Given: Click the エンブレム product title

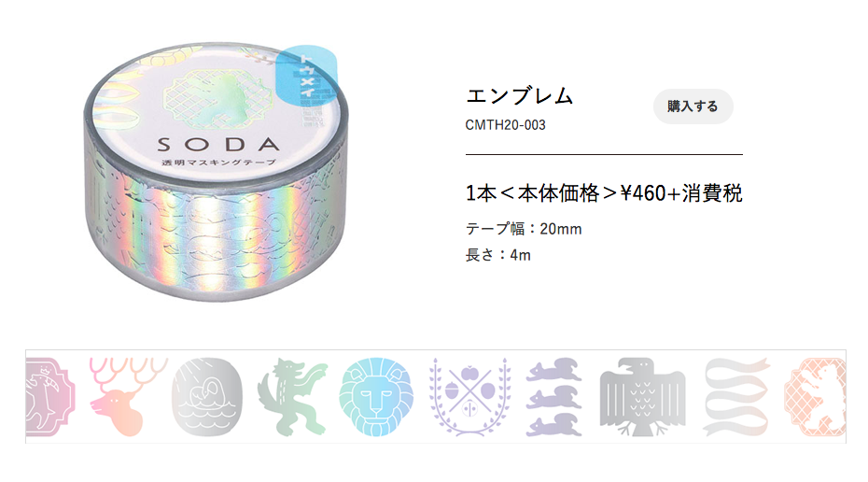Looking at the screenshot, I should [x=519, y=96].
